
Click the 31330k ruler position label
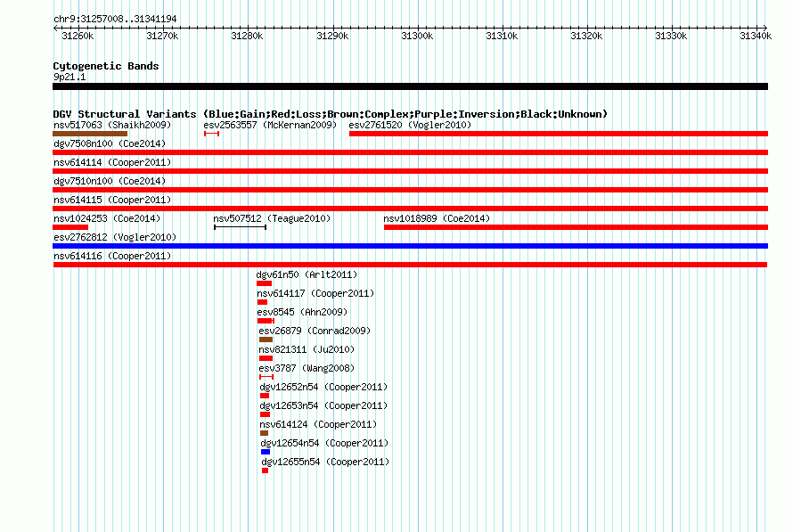(671, 36)
